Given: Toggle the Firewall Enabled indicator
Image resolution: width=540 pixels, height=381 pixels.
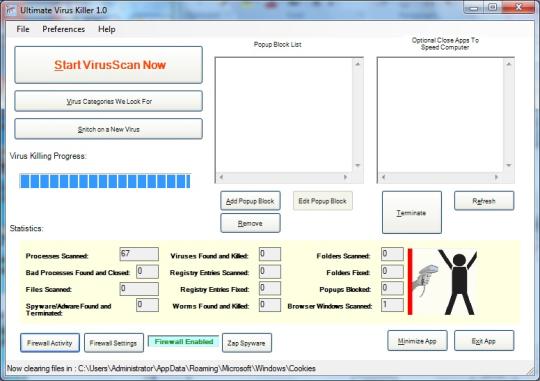Looking at the screenshot, I should pyautogui.click(x=184, y=341).
